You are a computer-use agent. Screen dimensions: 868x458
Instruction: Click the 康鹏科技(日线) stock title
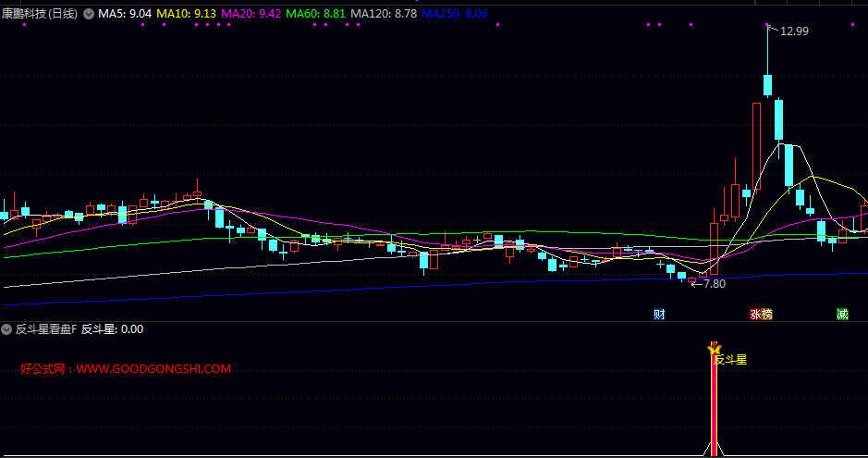pos(40,14)
